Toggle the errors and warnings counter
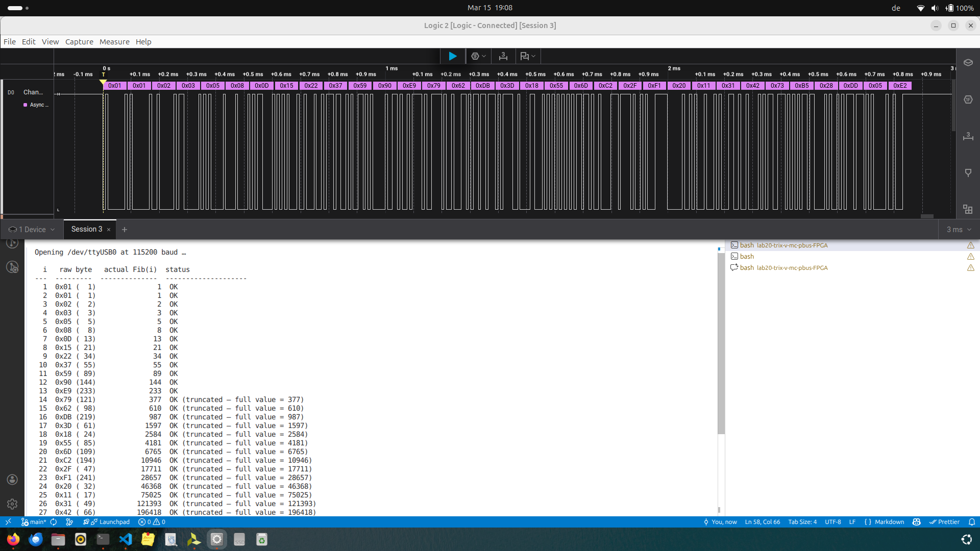Viewport: 980px width, 551px height. [x=151, y=522]
